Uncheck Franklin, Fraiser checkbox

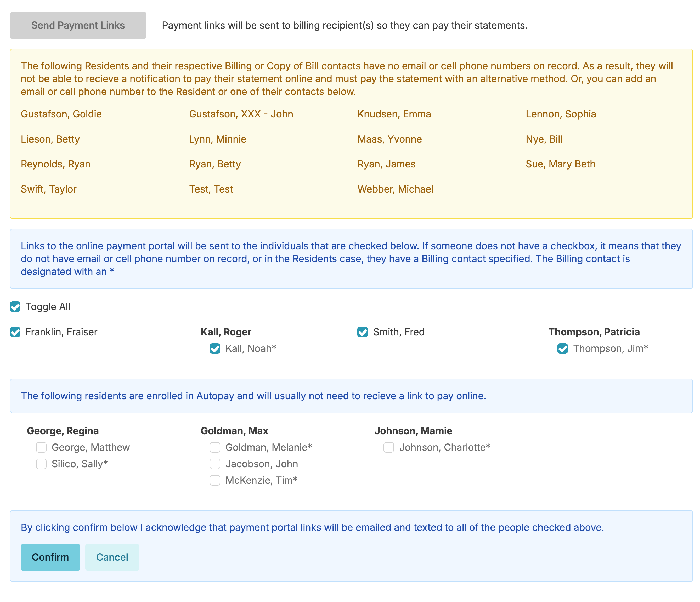[15, 332]
